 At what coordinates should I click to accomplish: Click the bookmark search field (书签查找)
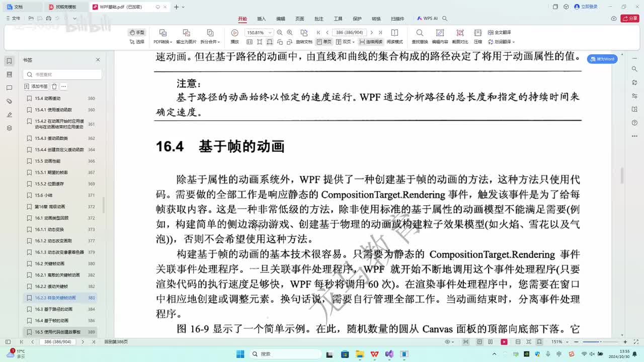(62, 74)
